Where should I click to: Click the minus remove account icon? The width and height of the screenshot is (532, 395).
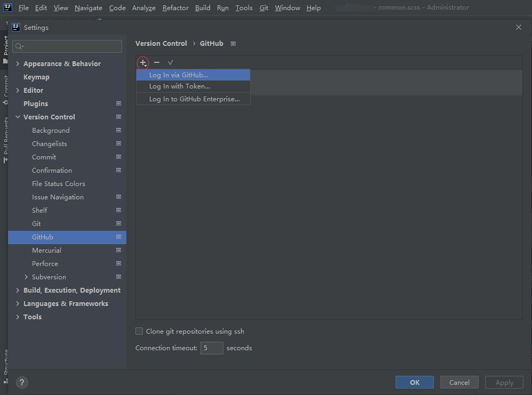tap(157, 62)
